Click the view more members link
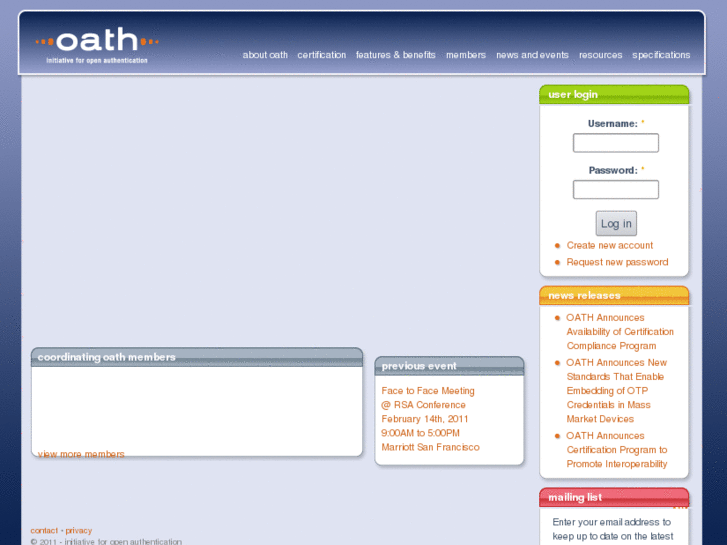The height and width of the screenshot is (545, 727). click(81, 454)
